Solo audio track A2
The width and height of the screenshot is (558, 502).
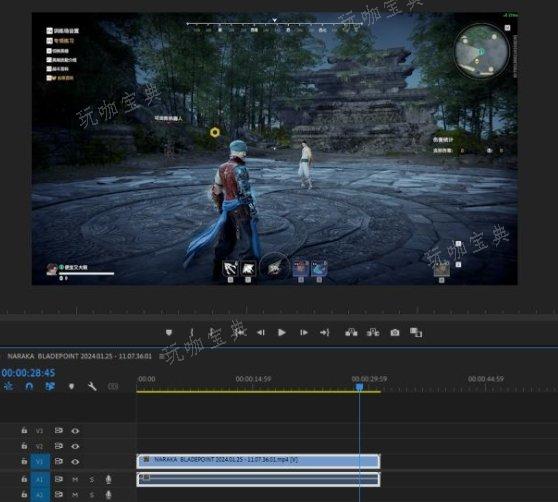click(x=91, y=495)
